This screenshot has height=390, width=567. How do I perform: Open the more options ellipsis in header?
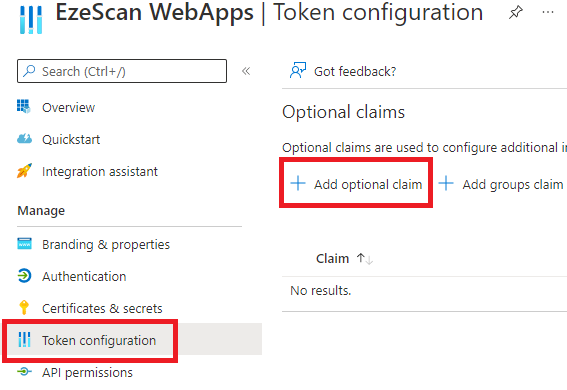(x=548, y=13)
